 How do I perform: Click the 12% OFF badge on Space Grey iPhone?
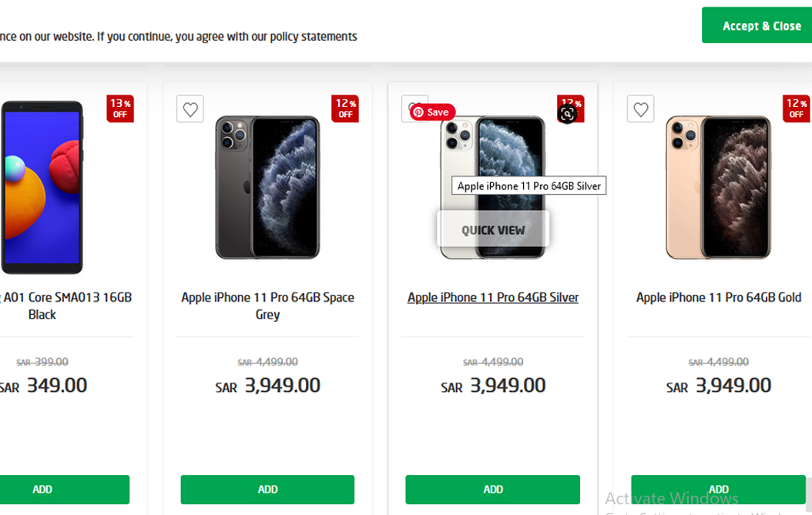coord(345,109)
